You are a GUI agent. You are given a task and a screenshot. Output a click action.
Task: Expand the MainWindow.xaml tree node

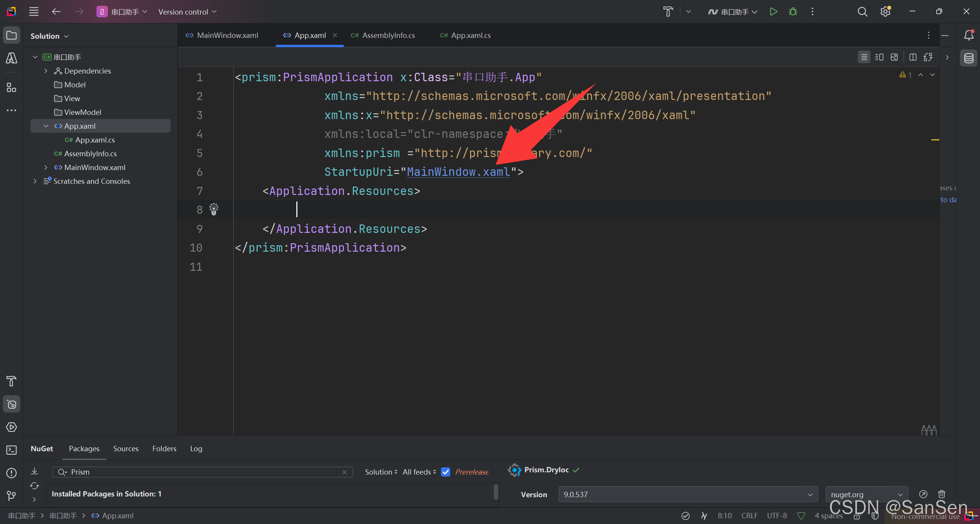click(x=46, y=167)
